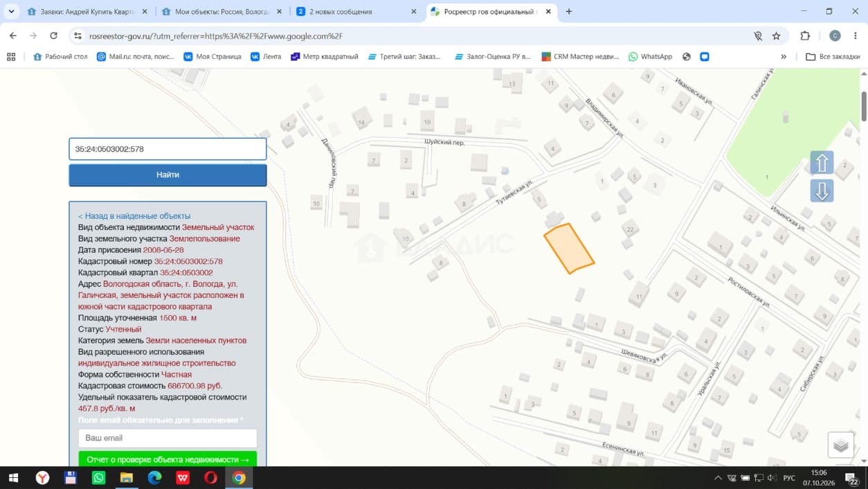Click Назад в найденные объекты link
The width and height of the screenshot is (868, 489).
click(x=134, y=216)
